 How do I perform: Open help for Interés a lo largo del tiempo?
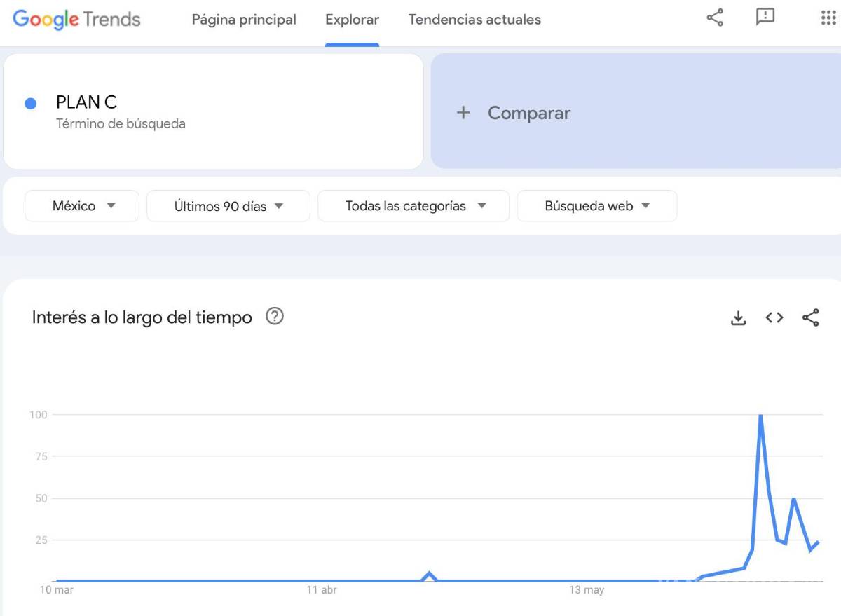pos(275,317)
